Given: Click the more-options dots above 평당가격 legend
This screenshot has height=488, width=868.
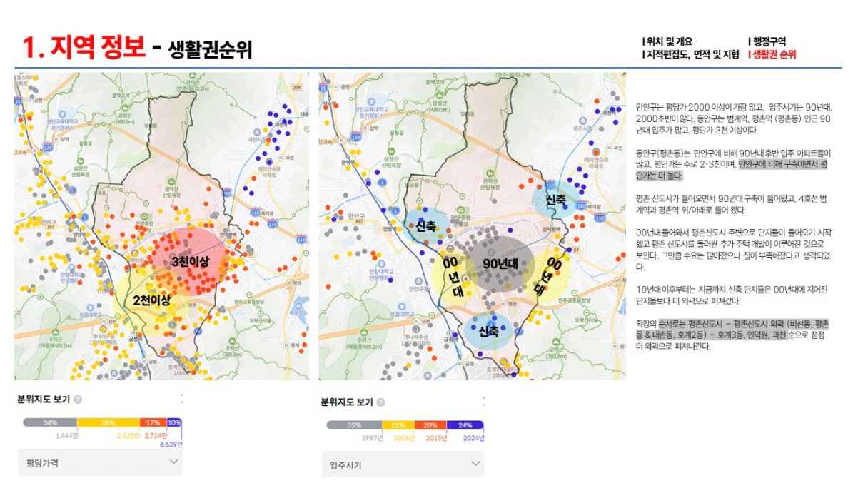Looking at the screenshot, I should tap(181, 399).
